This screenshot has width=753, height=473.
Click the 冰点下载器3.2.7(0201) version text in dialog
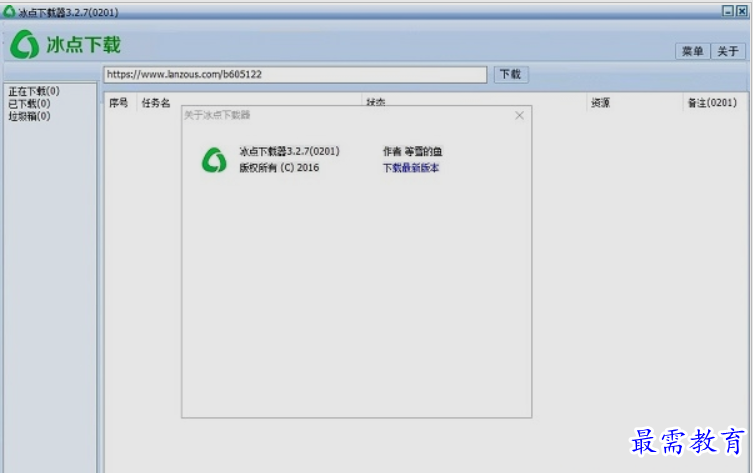(290, 151)
